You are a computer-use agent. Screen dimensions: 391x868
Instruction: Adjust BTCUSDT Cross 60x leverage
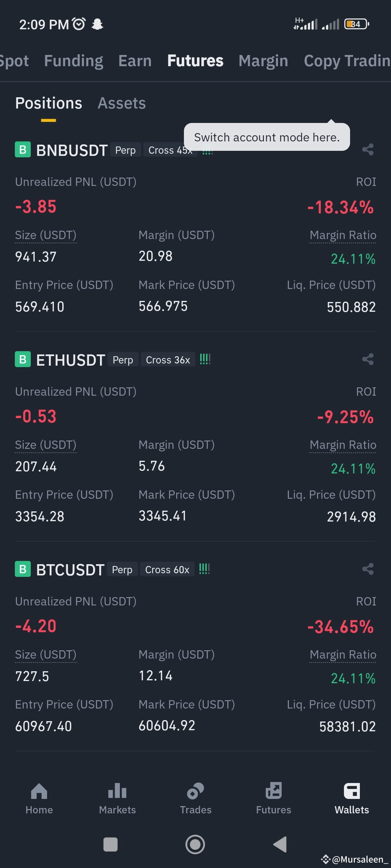pos(167,570)
